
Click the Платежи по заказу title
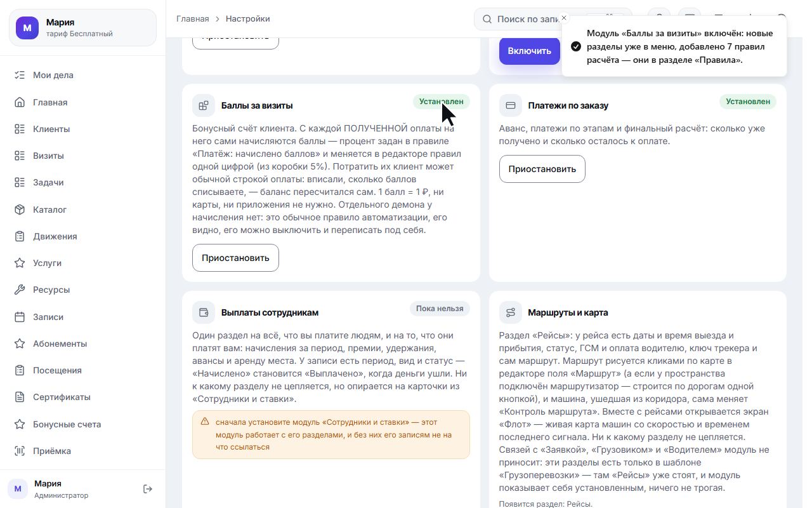tap(568, 105)
